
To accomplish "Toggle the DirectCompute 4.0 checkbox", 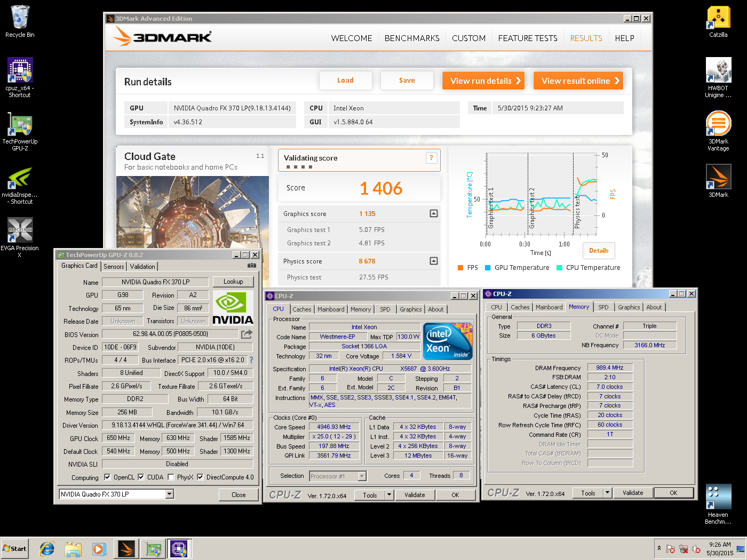I will pyautogui.click(x=200, y=477).
